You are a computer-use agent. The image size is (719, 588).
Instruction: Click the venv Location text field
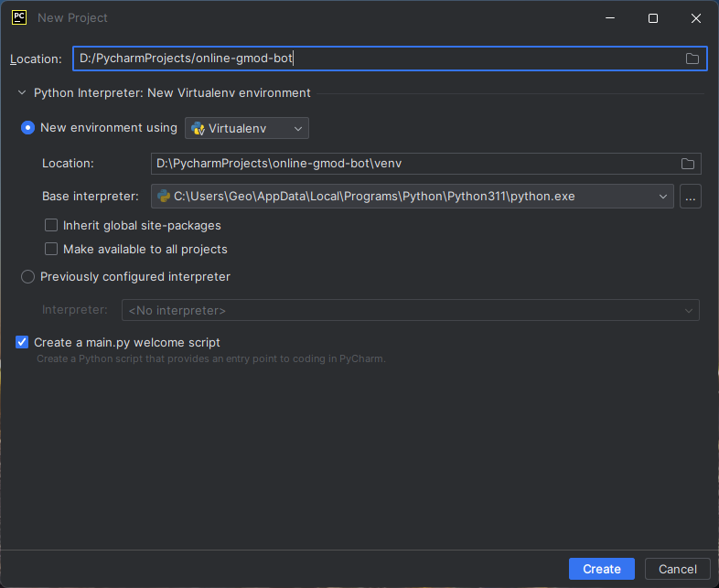(412, 164)
